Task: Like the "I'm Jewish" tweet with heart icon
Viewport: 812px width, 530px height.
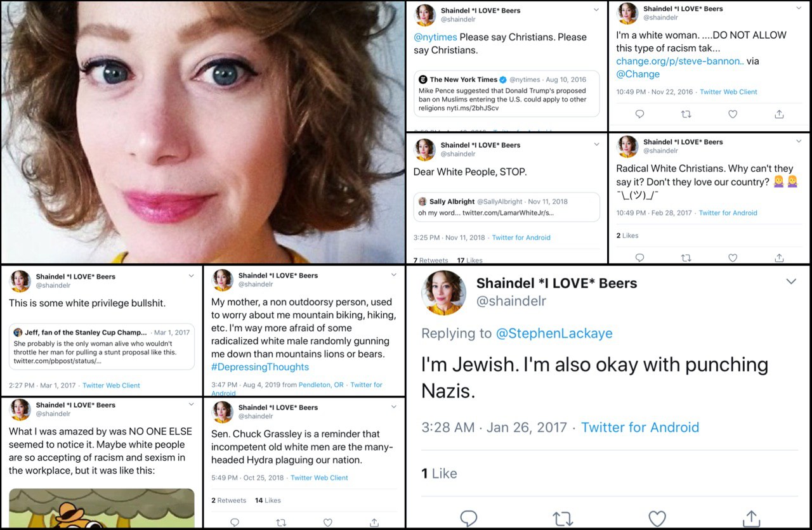Action: coord(657,519)
